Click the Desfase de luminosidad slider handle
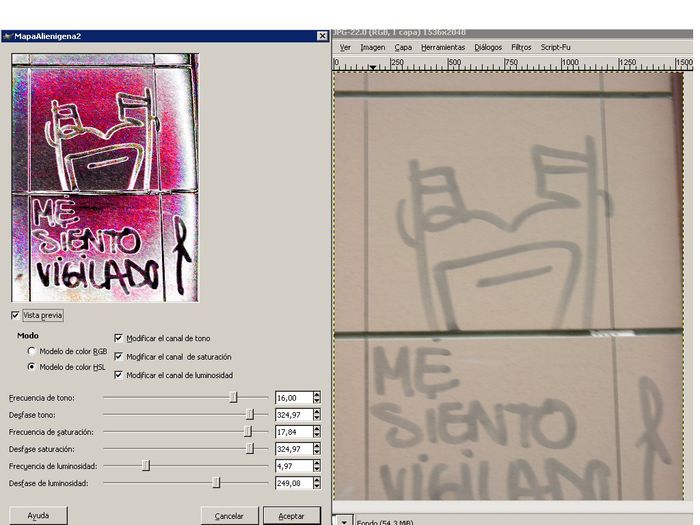The height and width of the screenshot is (525, 700). pos(216,483)
